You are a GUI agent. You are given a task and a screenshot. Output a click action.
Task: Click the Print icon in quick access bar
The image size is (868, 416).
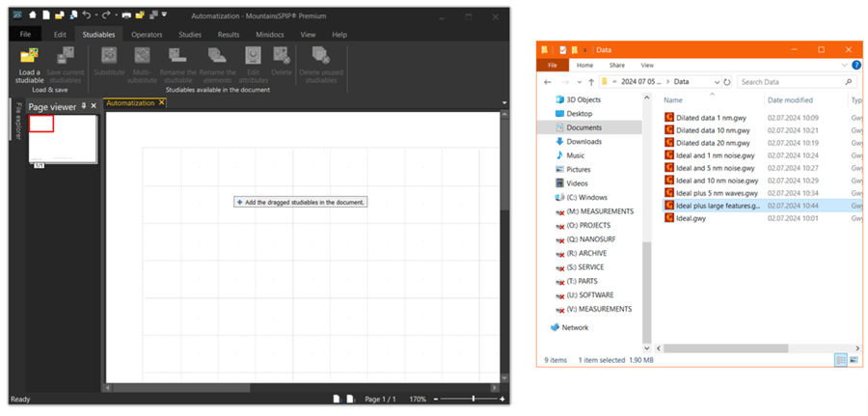(126, 15)
